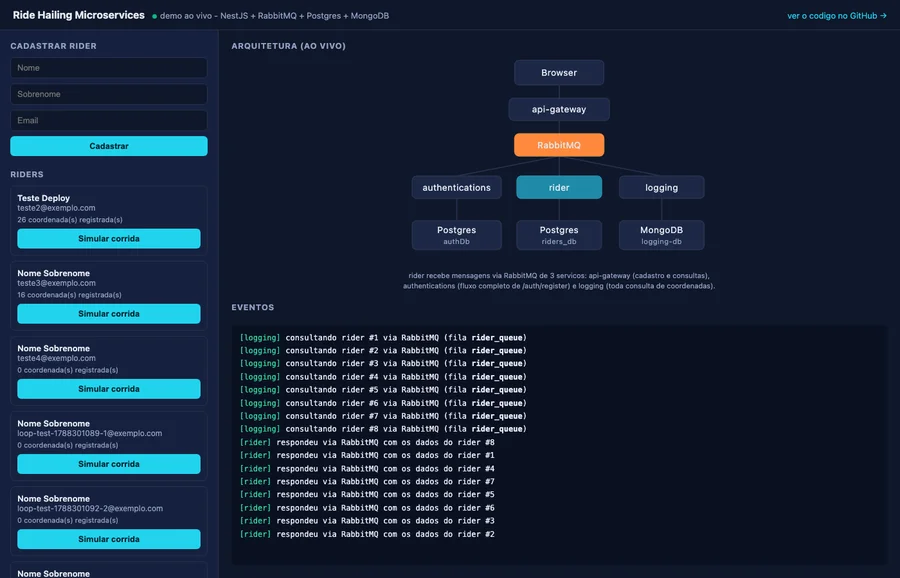This screenshot has height=578, width=900.
Task: Click the RIDERS section heading
Action: click(27, 174)
